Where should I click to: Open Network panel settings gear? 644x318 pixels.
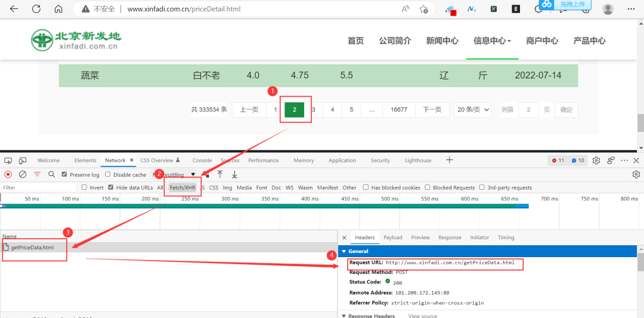tap(636, 174)
